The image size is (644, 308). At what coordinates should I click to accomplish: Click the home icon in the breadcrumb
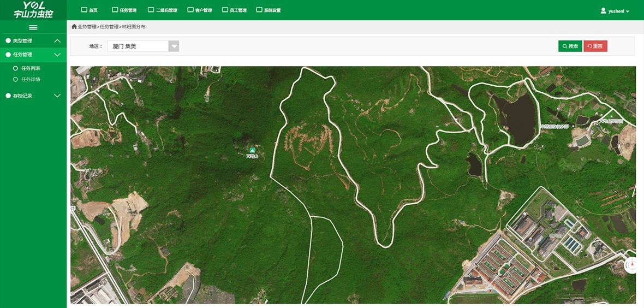point(74,27)
